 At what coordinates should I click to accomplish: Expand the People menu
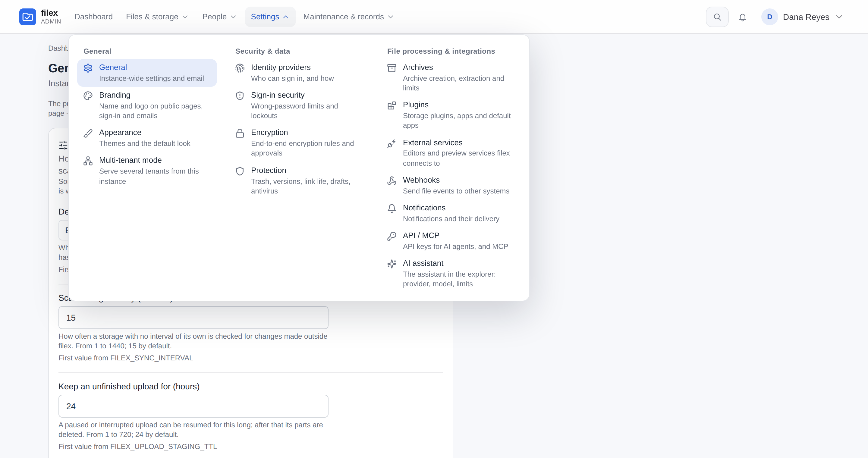219,17
